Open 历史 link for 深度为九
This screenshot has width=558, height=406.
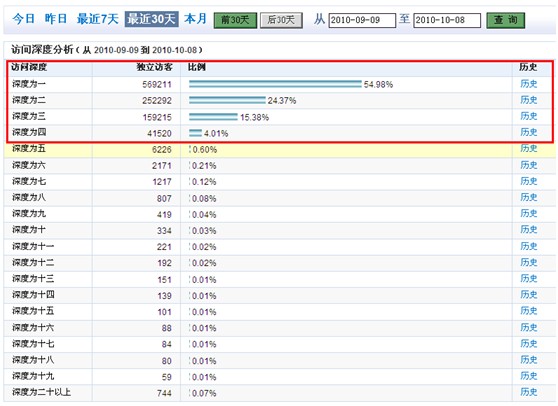[528, 213]
